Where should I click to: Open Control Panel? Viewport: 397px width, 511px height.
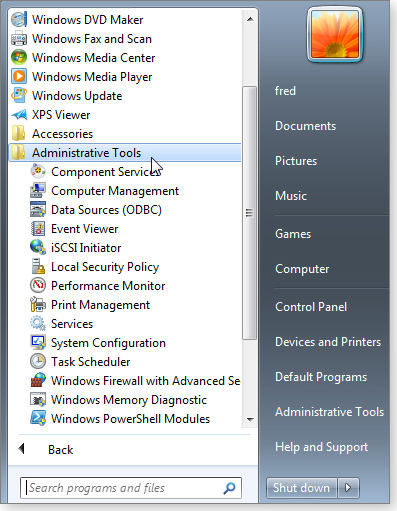point(311,307)
